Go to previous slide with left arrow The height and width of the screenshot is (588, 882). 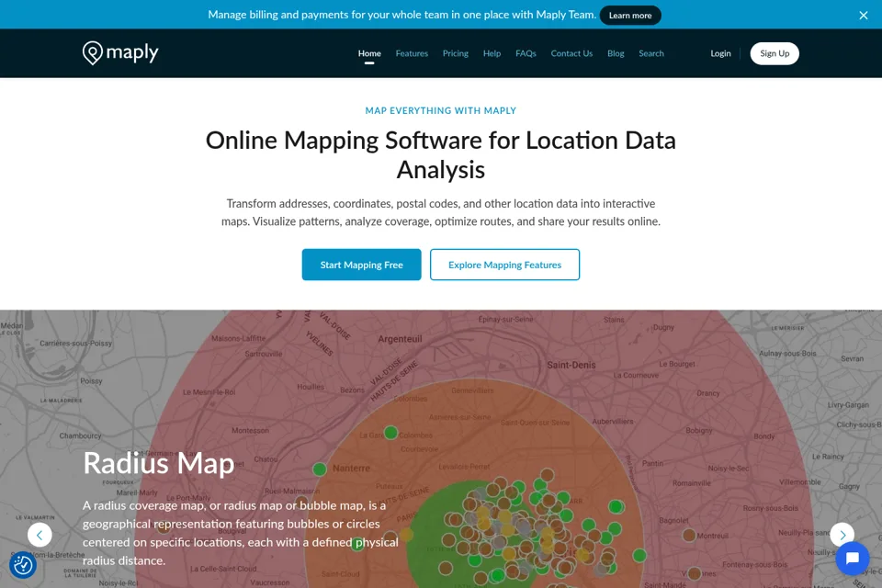(40, 535)
